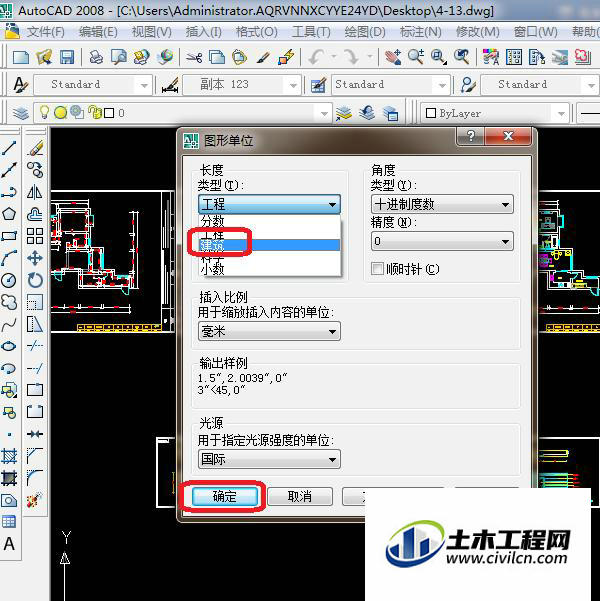
Task: Select the Polygon draw tool
Action: pyautogui.click(x=9, y=214)
